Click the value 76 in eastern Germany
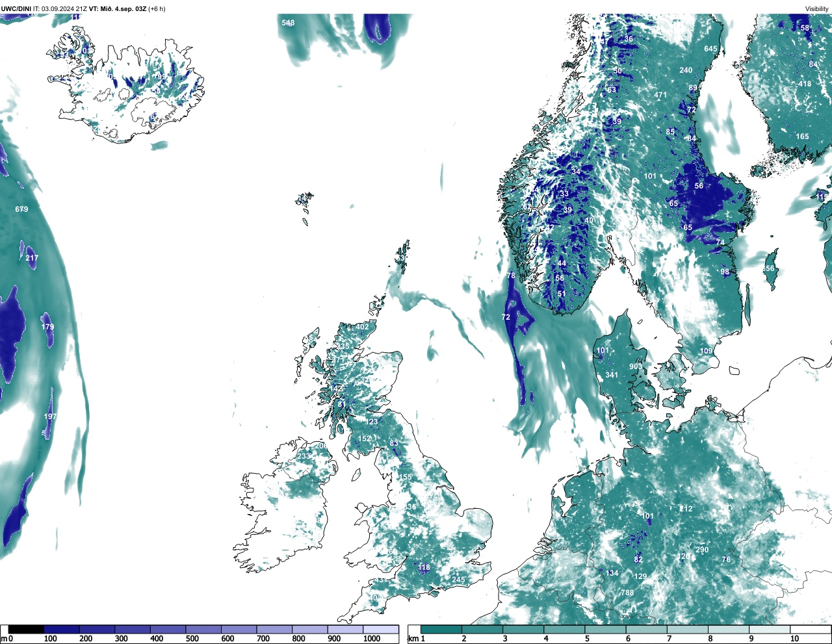This screenshot has width=832, height=644. pos(726,560)
